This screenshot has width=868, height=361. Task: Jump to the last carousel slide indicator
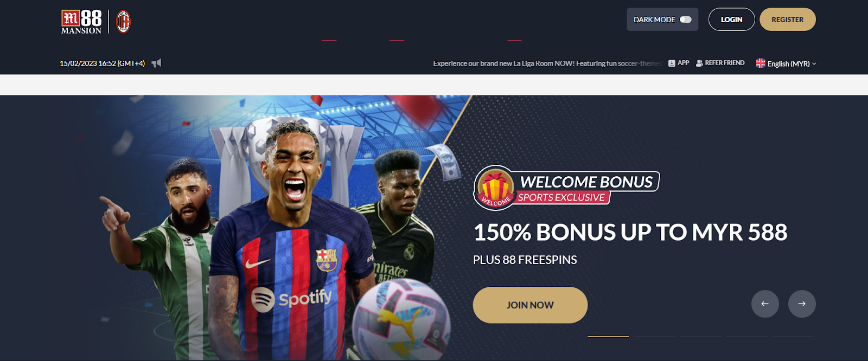[793, 337]
